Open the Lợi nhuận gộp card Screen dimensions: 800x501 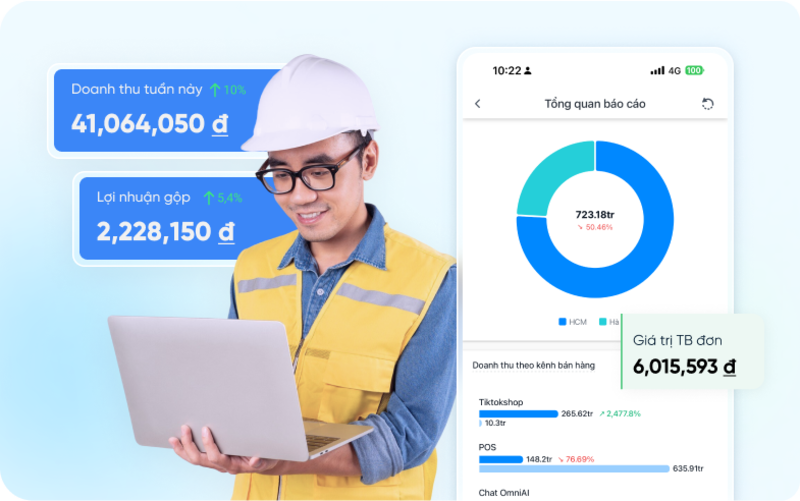186,218
